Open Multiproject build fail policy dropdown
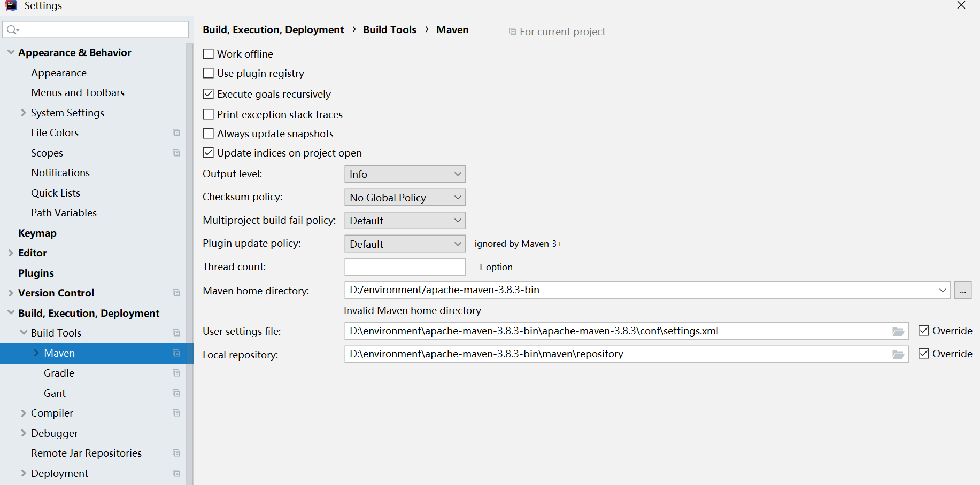Screen dimensions: 980x485 [x=405, y=221]
